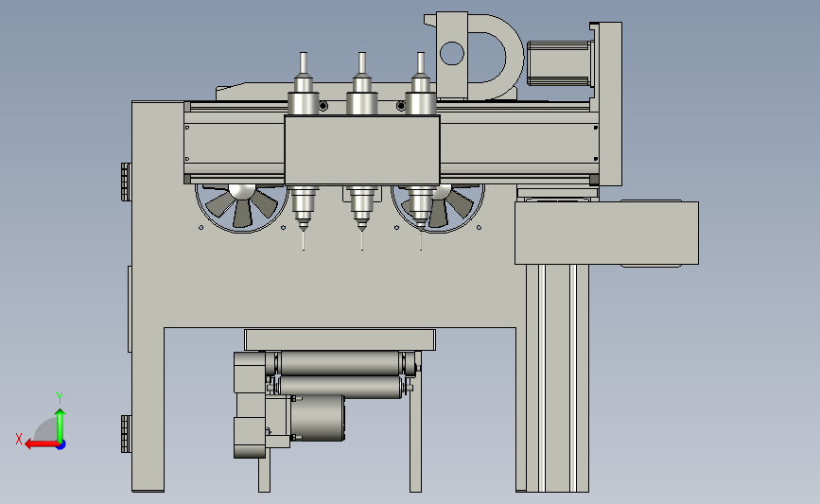
Task: Select the aluminum extrusion column at right
Action: [557, 378]
